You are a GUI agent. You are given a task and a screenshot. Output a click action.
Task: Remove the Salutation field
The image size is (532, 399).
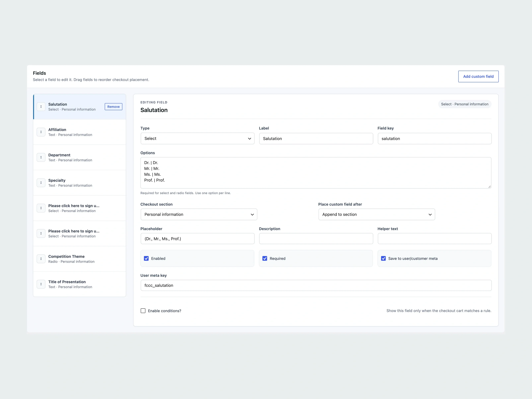pyautogui.click(x=114, y=107)
